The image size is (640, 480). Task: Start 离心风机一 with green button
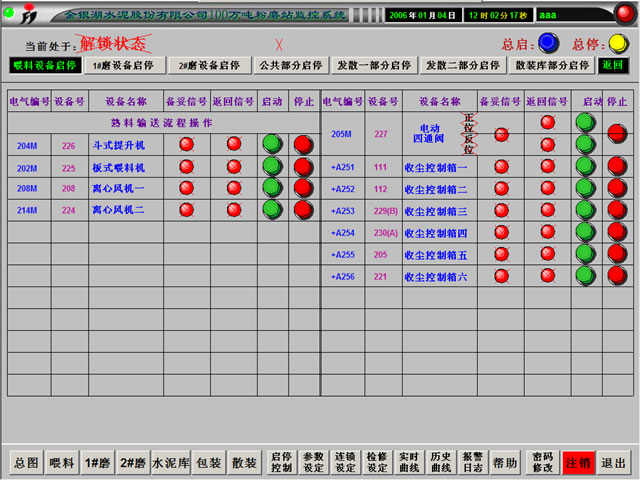tap(272, 187)
